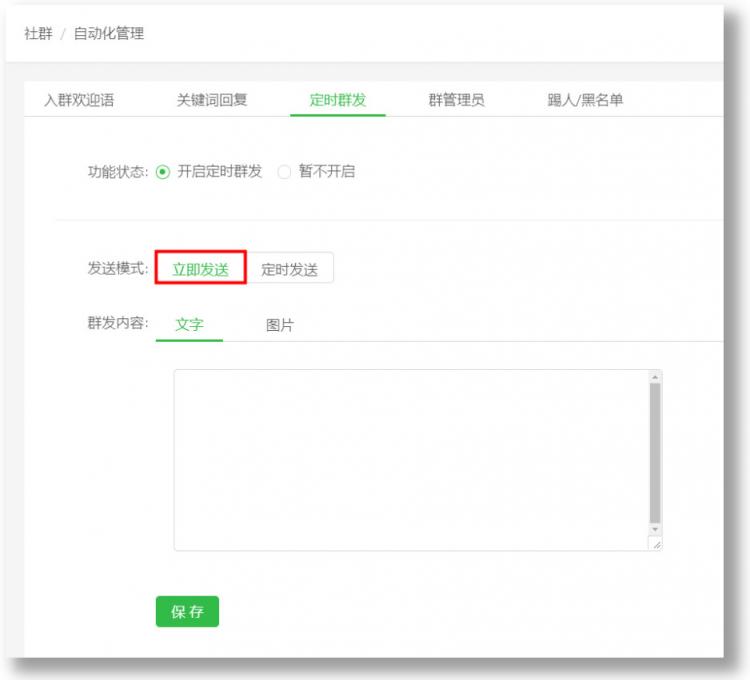Select the 定时群发 tab
Image resolution: width=750 pixels, height=680 pixels.
click(x=338, y=100)
